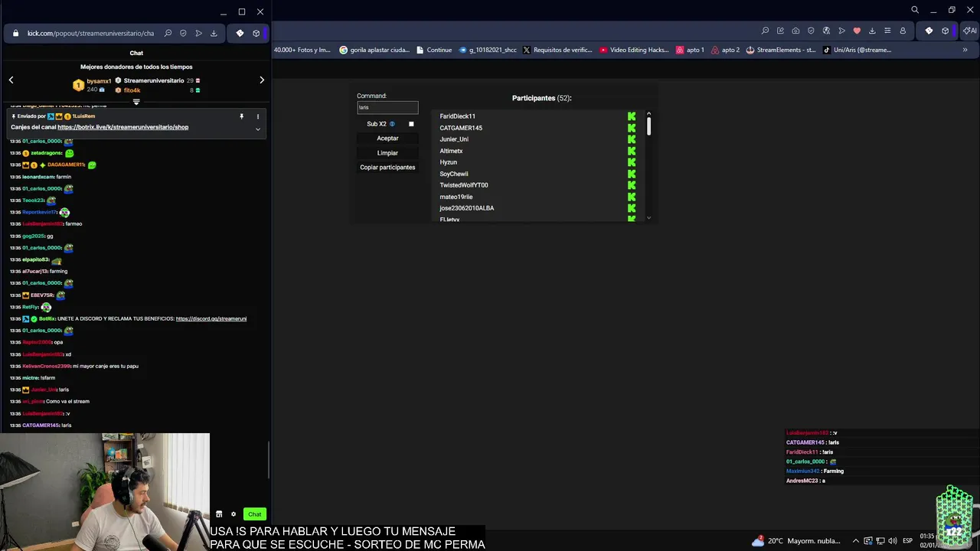This screenshot has height=551, width=980.
Task: Click the Sub X2 info icon
Action: pos(392,124)
